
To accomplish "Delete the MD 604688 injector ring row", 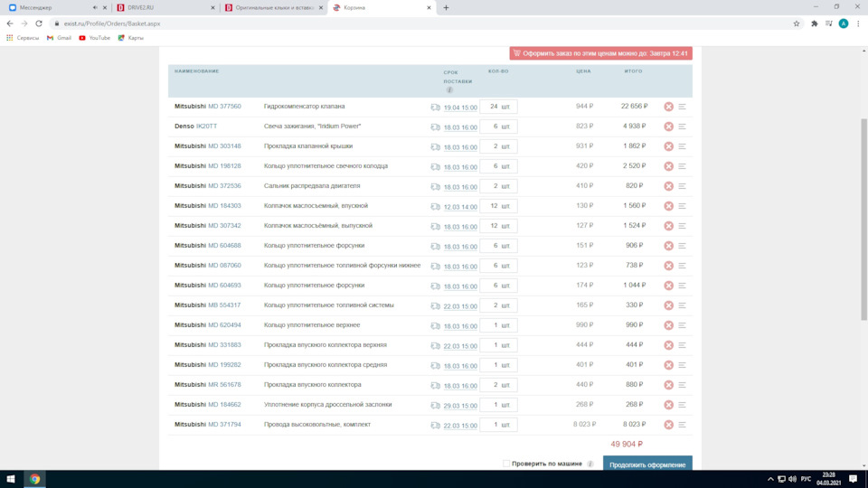I will point(669,246).
